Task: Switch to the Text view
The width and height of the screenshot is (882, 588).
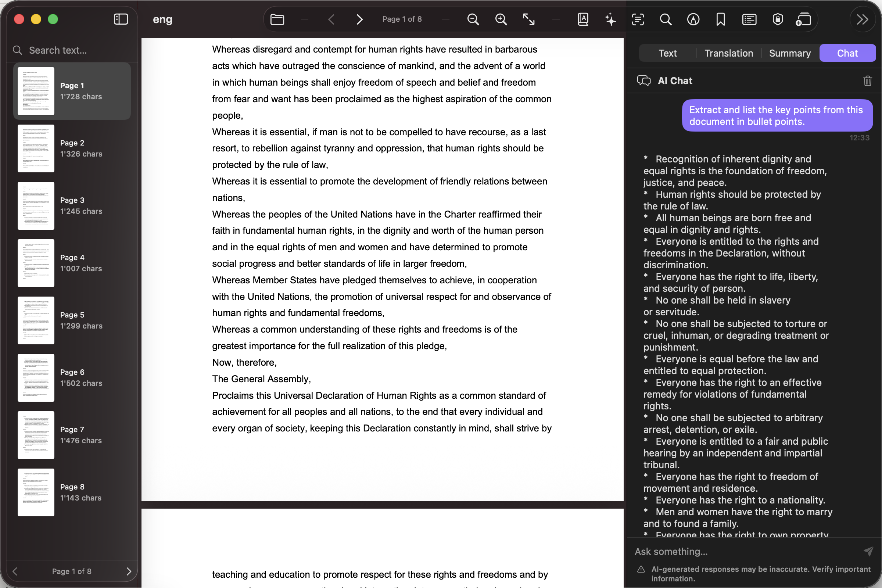Action: (667, 53)
